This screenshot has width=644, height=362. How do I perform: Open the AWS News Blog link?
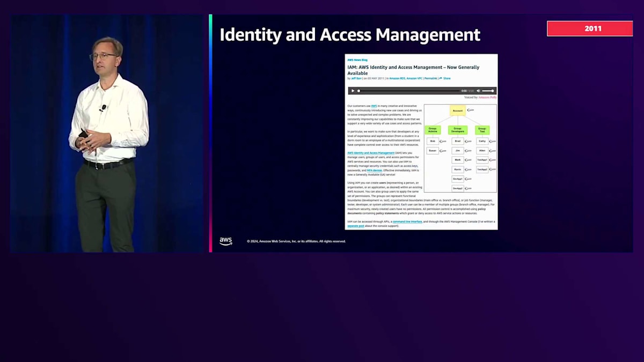[357, 60]
